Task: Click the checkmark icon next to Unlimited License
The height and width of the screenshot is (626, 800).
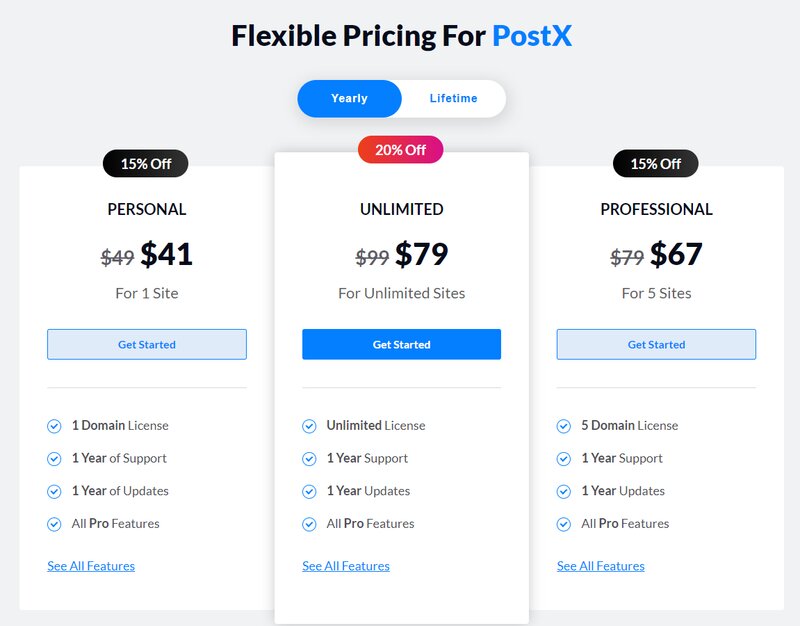Action: (x=310, y=425)
